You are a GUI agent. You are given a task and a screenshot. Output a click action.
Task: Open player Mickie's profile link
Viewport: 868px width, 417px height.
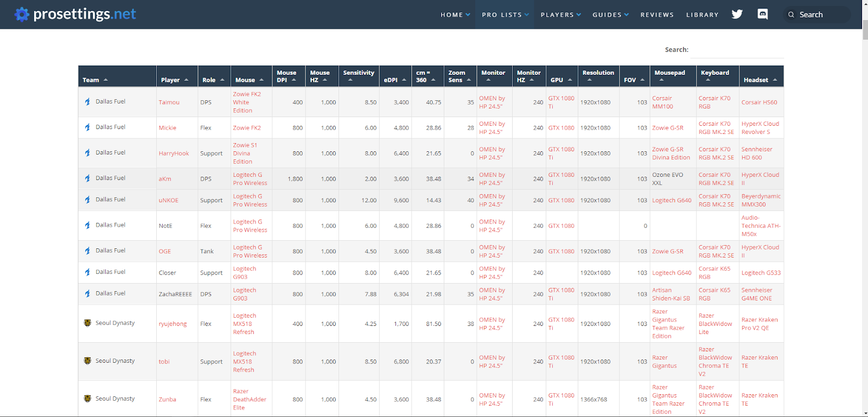[168, 128]
